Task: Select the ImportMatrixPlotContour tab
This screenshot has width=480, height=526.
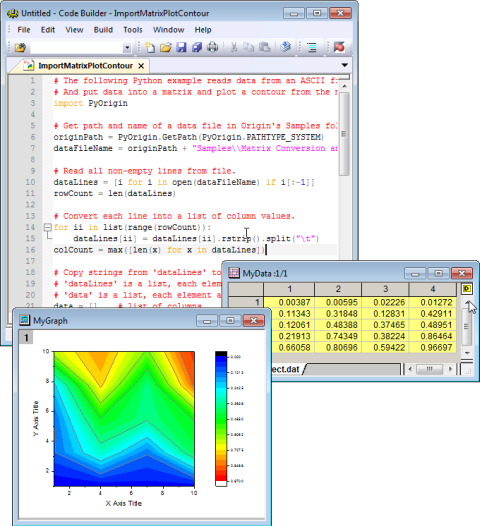Action: (x=86, y=66)
